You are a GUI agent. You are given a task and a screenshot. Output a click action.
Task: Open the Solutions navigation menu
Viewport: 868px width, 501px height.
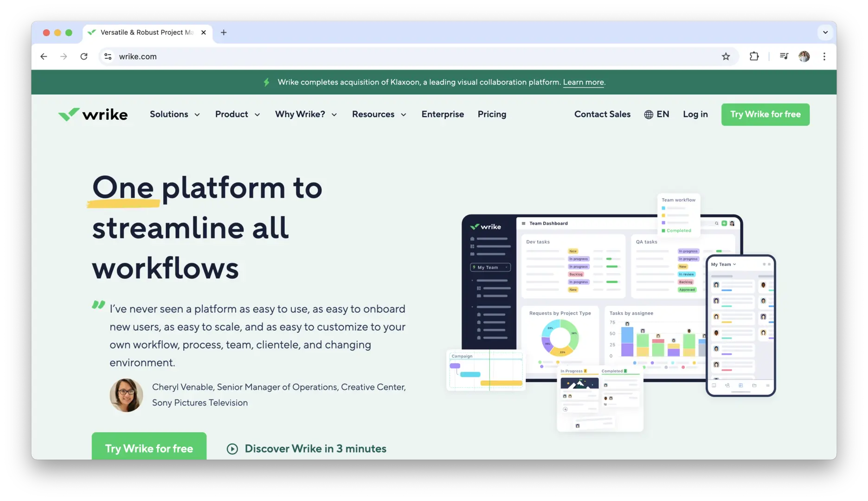(175, 115)
